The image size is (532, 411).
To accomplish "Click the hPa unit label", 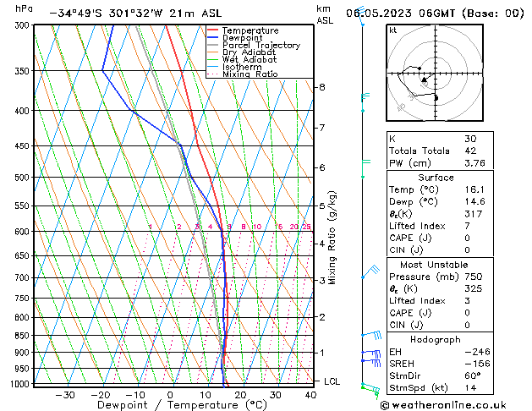I will [x=24, y=8].
